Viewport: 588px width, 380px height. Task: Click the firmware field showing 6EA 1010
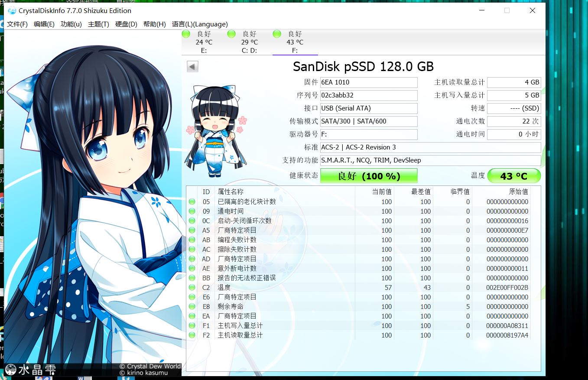coord(369,82)
